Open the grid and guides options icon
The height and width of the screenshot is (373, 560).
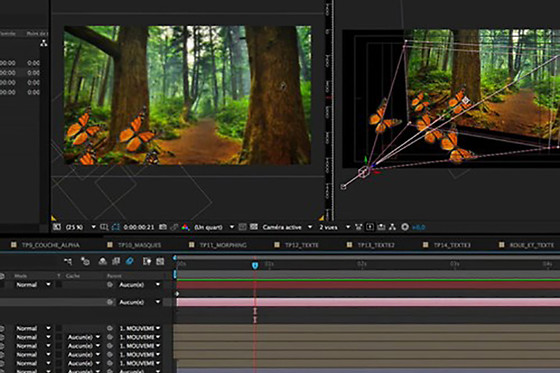pyautogui.click(x=104, y=227)
